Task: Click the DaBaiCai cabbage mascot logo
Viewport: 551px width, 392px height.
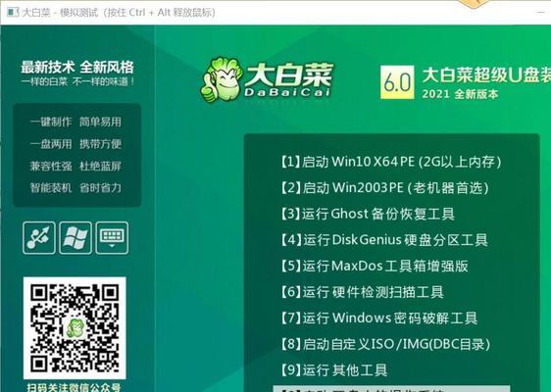Action: (x=222, y=79)
